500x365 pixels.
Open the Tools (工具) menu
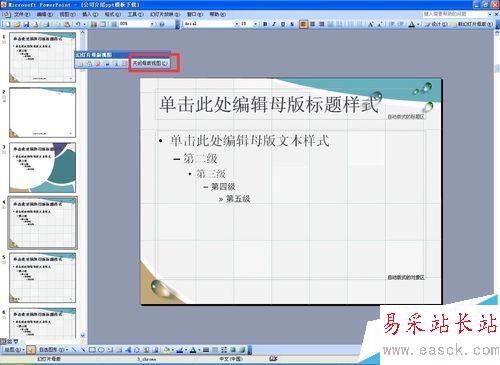click(135, 14)
